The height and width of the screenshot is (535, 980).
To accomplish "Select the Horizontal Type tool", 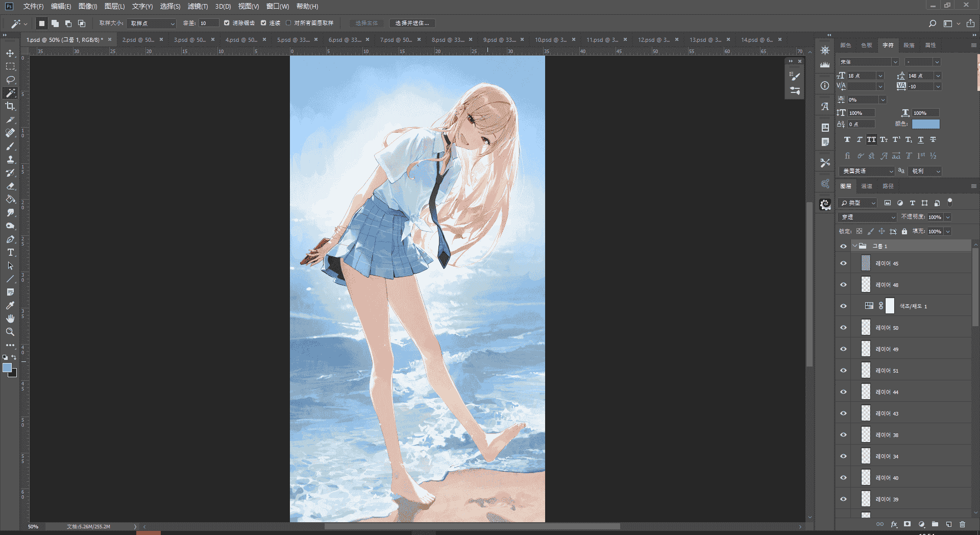I will pyautogui.click(x=10, y=252).
